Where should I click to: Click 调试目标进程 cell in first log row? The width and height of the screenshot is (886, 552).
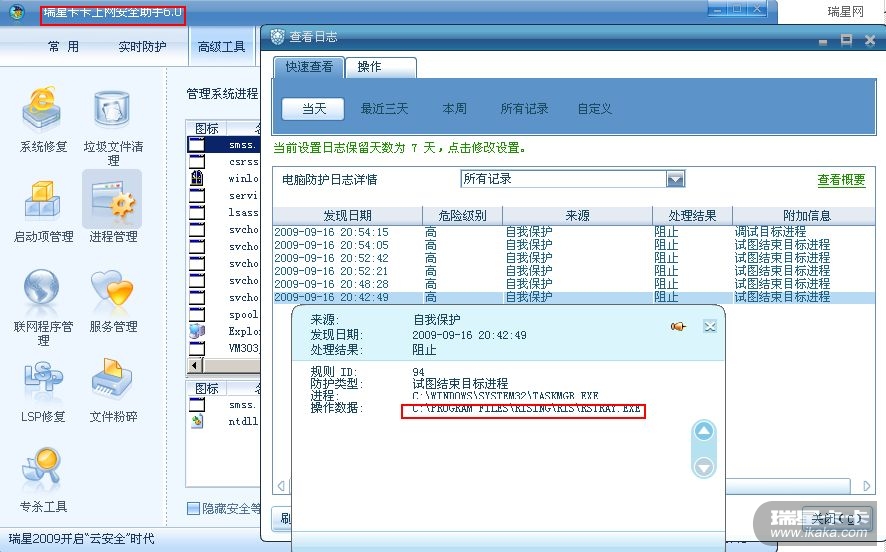pyautogui.click(x=770, y=232)
